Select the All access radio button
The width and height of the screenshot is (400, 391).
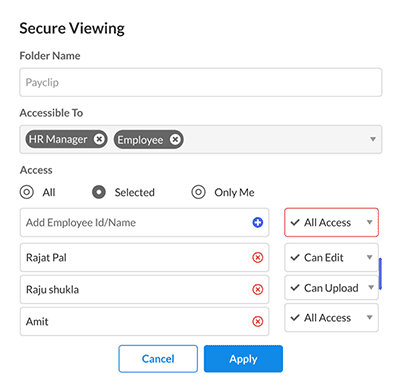point(27,192)
